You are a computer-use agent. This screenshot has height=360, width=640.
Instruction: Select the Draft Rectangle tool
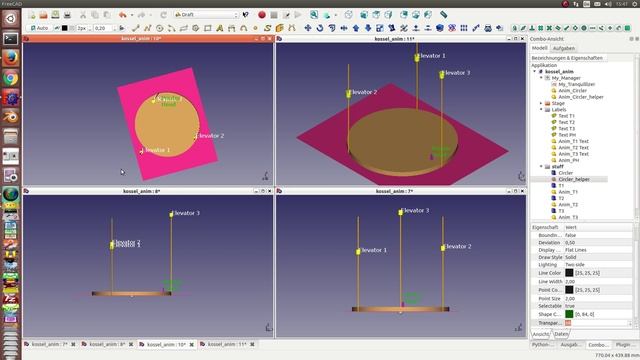(208, 28)
